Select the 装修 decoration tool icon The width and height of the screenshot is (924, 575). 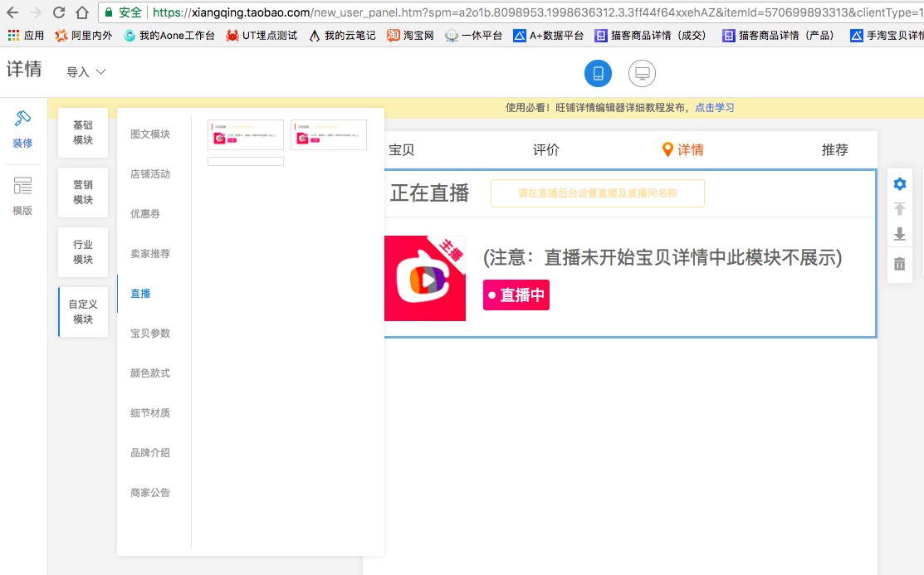point(22,129)
